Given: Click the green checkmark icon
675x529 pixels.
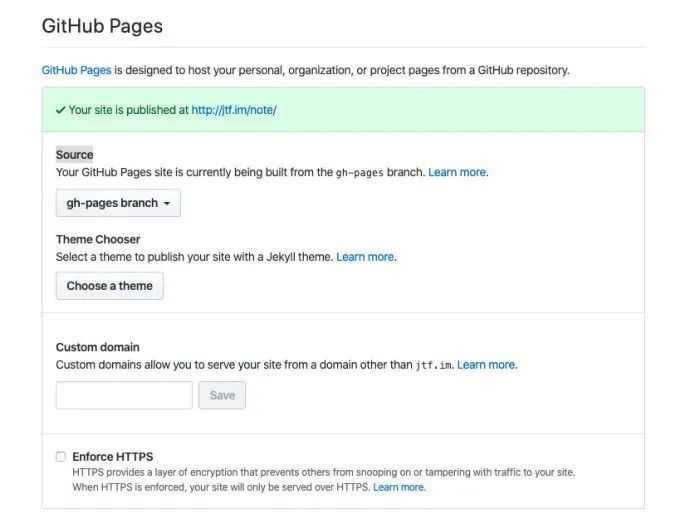Looking at the screenshot, I should [x=61, y=110].
